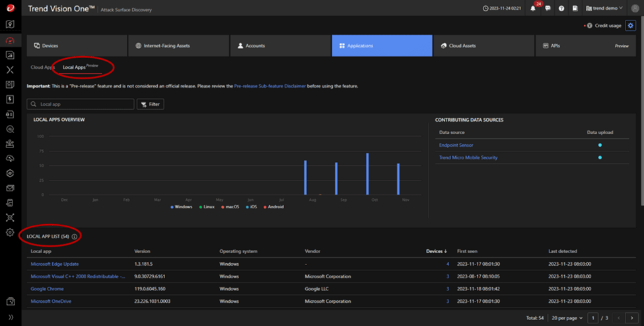Click the Trend Micro logo icon
This screenshot has height=326, width=644.
(x=11, y=8)
